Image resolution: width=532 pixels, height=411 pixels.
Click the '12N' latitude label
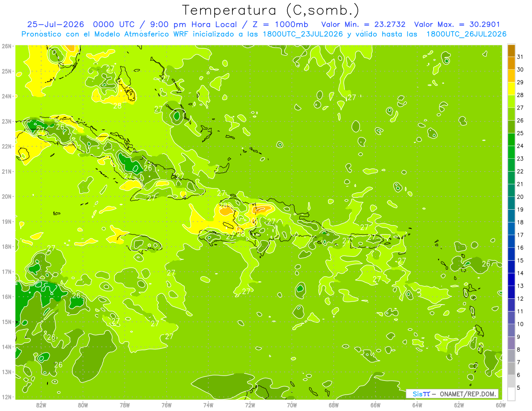(x=6, y=397)
